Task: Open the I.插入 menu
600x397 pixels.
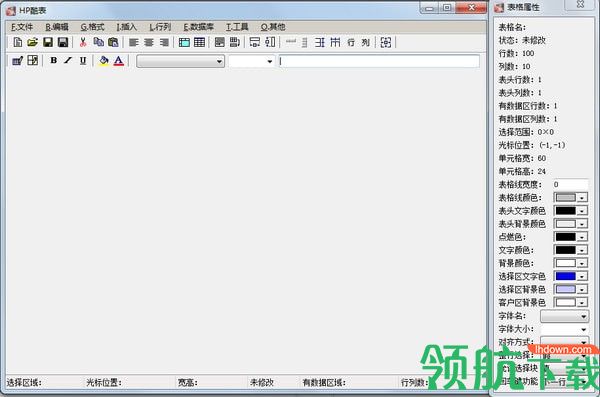Action: (127, 27)
